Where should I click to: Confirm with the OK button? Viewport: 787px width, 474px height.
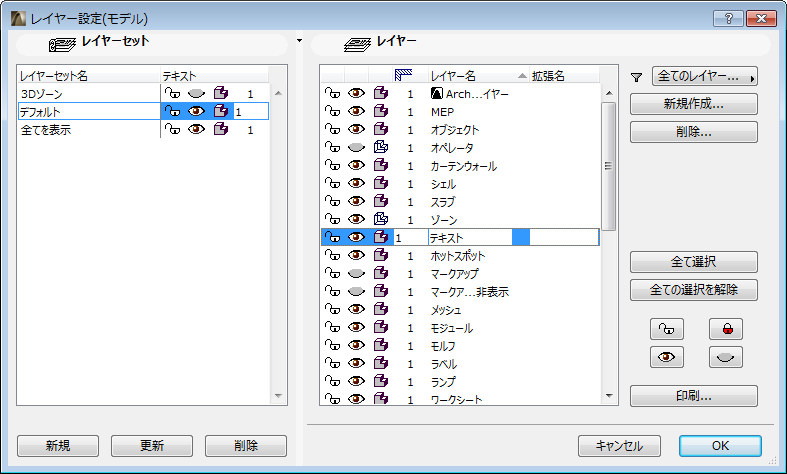(720, 445)
